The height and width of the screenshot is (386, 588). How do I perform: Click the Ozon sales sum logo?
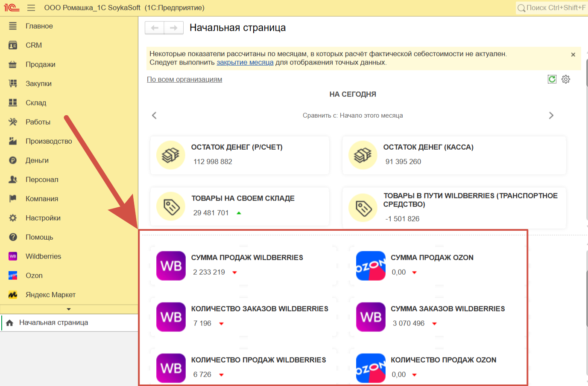click(x=371, y=266)
